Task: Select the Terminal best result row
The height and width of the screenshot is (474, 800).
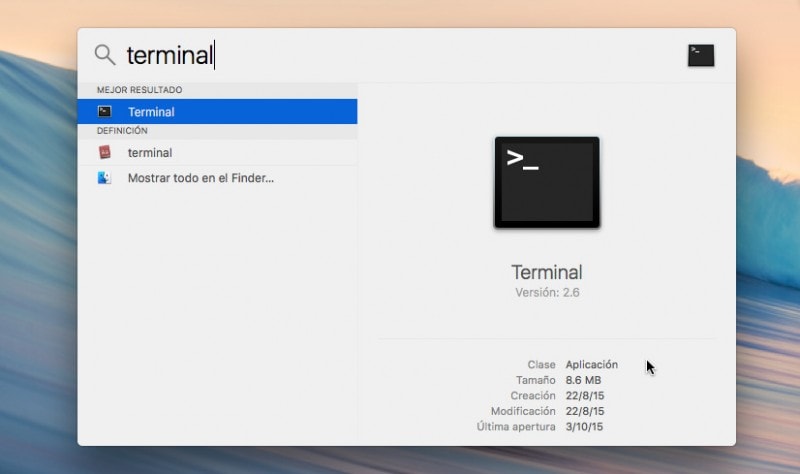Action: click(217, 112)
